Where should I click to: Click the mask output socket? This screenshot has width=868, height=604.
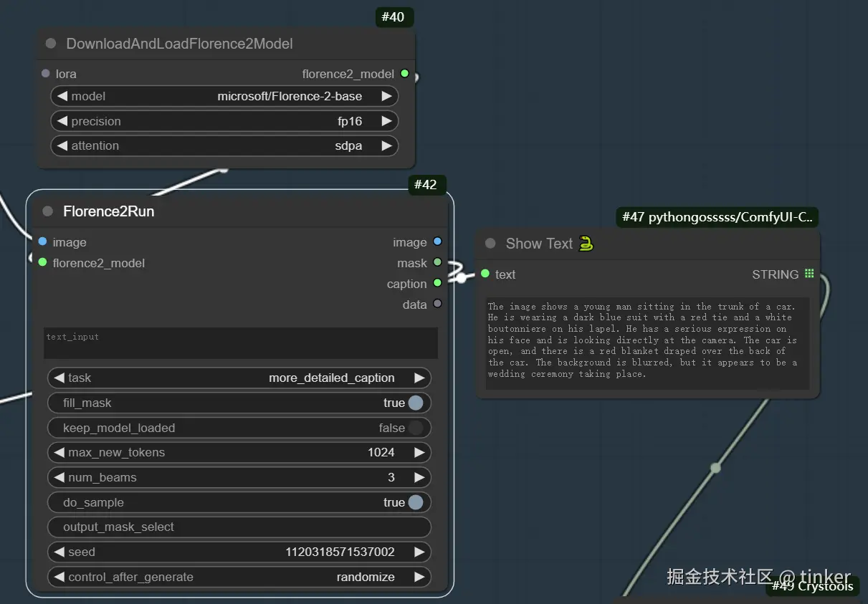coord(437,262)
